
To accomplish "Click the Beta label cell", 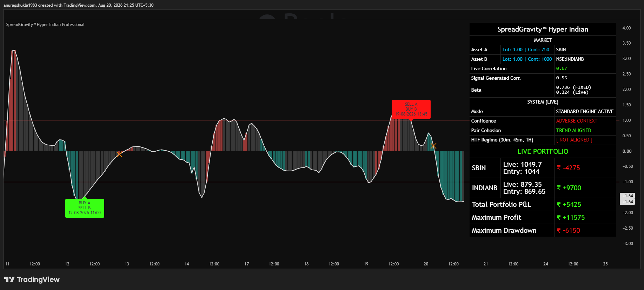I will (512, 90).
